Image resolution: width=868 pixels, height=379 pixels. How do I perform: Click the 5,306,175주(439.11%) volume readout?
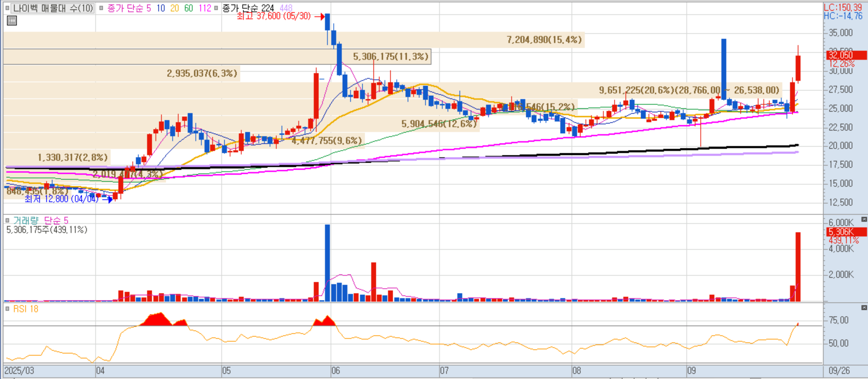point(47,229)
